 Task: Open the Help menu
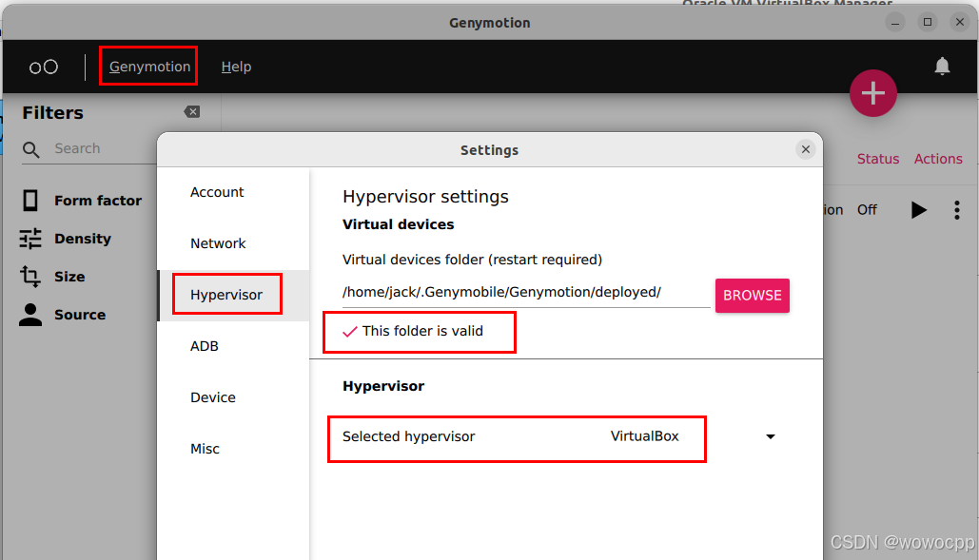coord(236,67)
